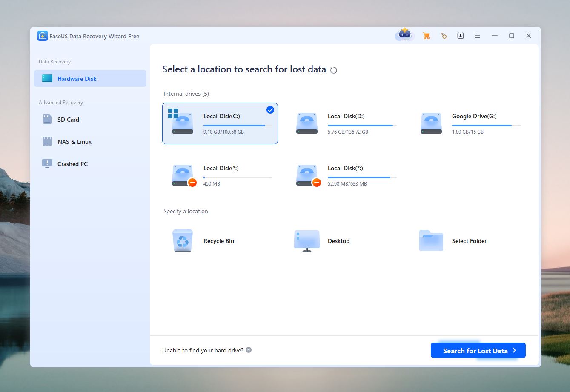Click the "Internal drives (5)" heading

[x=186, y=94]
